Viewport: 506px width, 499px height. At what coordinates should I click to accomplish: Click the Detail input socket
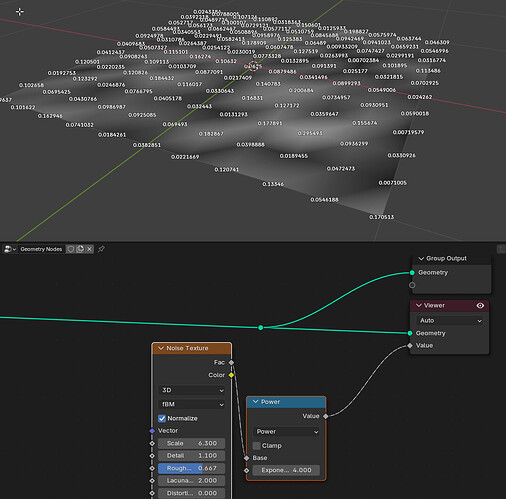(x=152, y=456)
